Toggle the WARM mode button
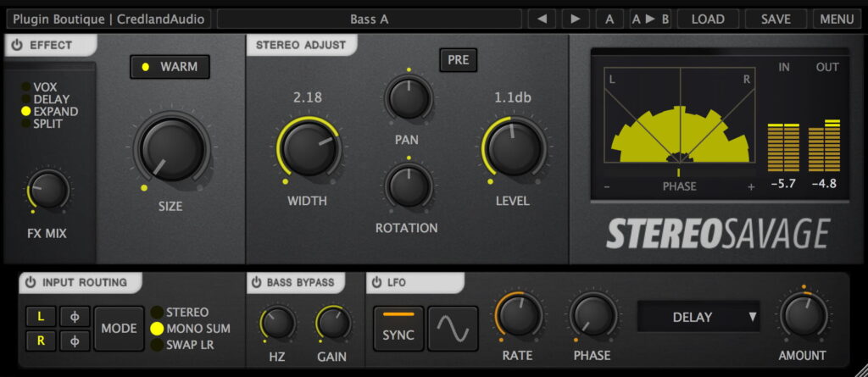This screenshot has height=377, width=868. point(170,67)
